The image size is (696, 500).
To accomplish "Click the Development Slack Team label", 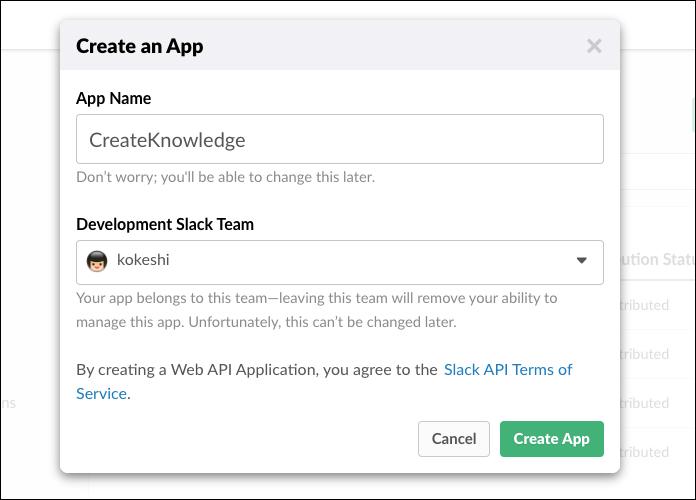I will (165, 224).
